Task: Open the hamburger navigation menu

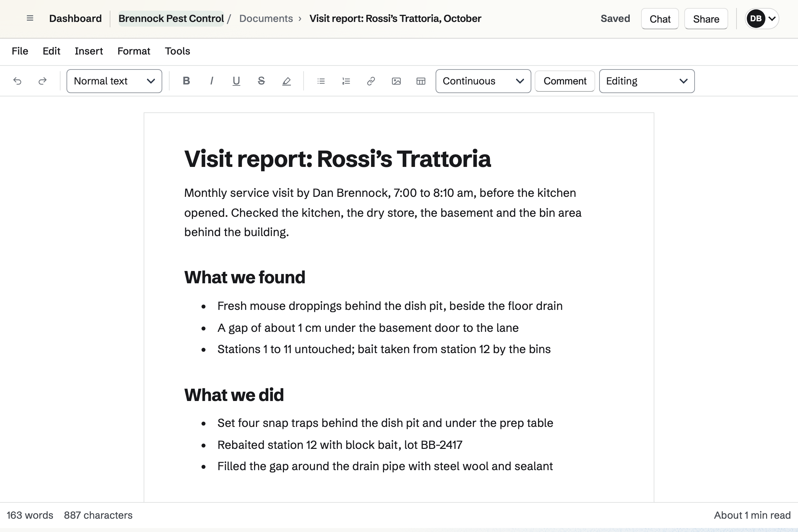Action: tap(30, 18)
